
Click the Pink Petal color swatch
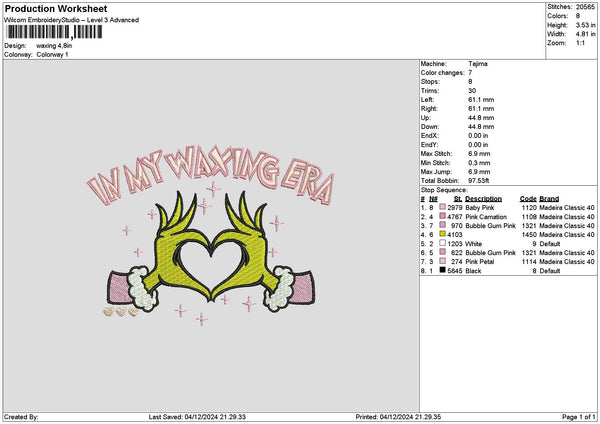click(x=442, y=261)
